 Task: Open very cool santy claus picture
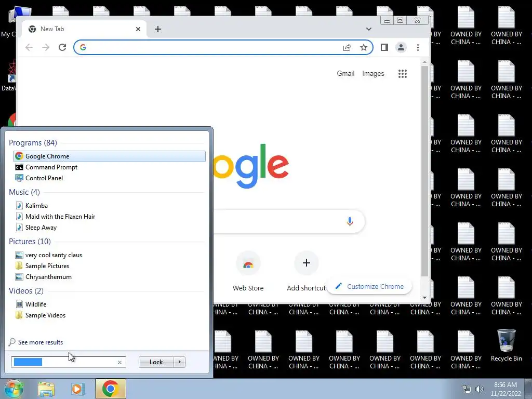tap(109, 255)
